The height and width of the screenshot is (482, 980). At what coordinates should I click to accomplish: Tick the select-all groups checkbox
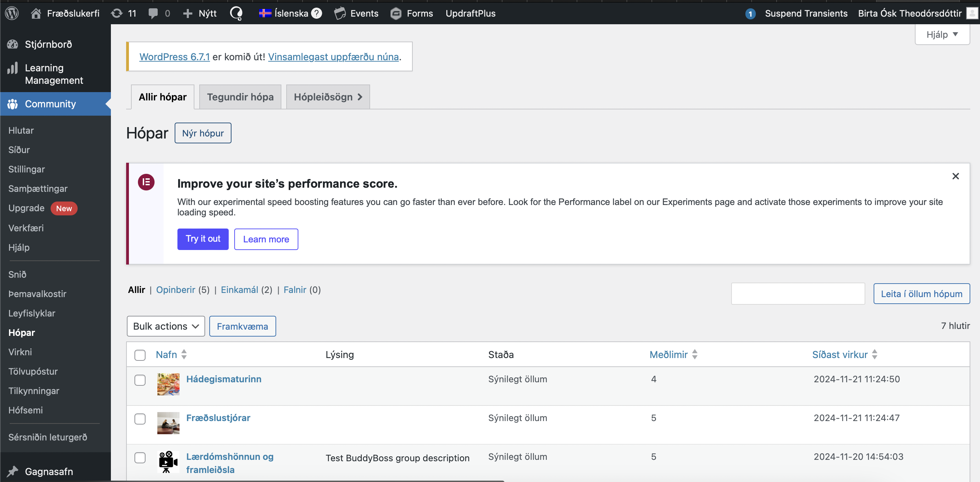(x=140, y=355)
